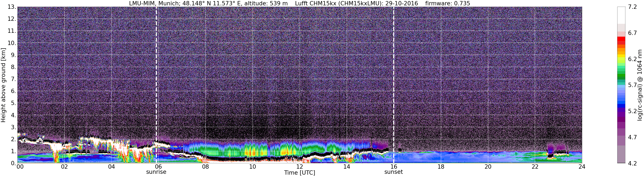The width and height of the screenshot is (644, 177).
Task: Click the 08 tick label on time axis
Action: tap(205, 167)
